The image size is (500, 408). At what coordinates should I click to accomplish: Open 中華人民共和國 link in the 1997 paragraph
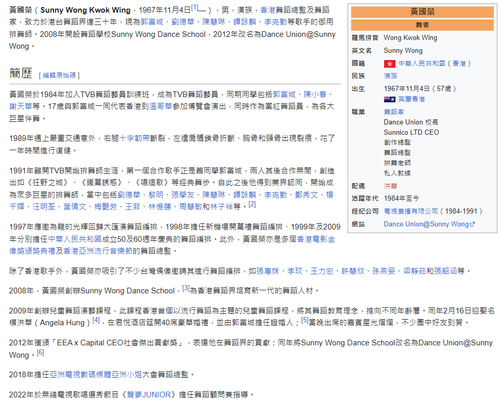pyautogui.click(x=75, y=239)
